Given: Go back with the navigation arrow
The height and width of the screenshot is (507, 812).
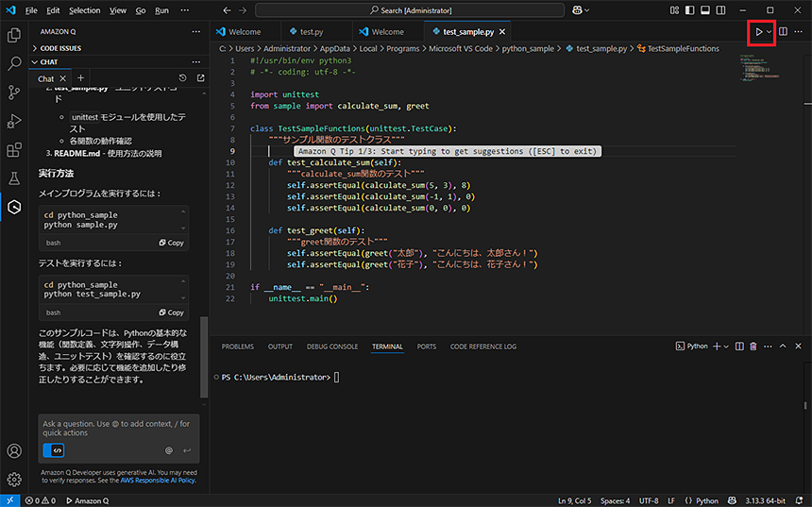Looking at the screenshot, I should 227,10.
